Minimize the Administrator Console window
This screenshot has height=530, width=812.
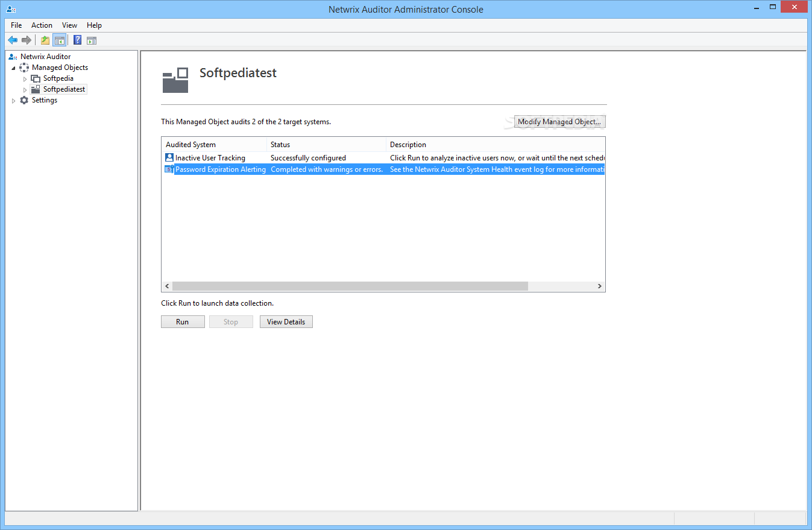click(x=756, y=7)
